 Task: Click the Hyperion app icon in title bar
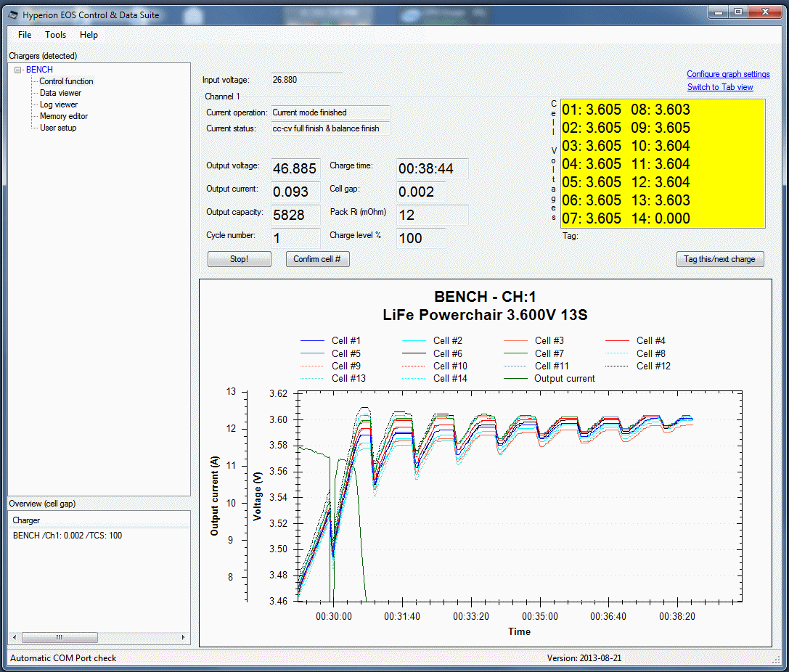(13, 15)
